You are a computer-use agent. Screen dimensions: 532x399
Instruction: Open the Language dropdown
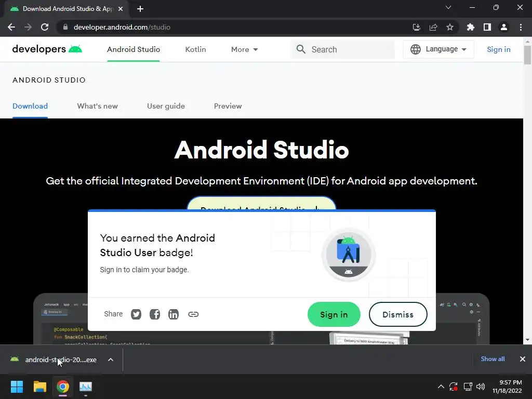438,49
